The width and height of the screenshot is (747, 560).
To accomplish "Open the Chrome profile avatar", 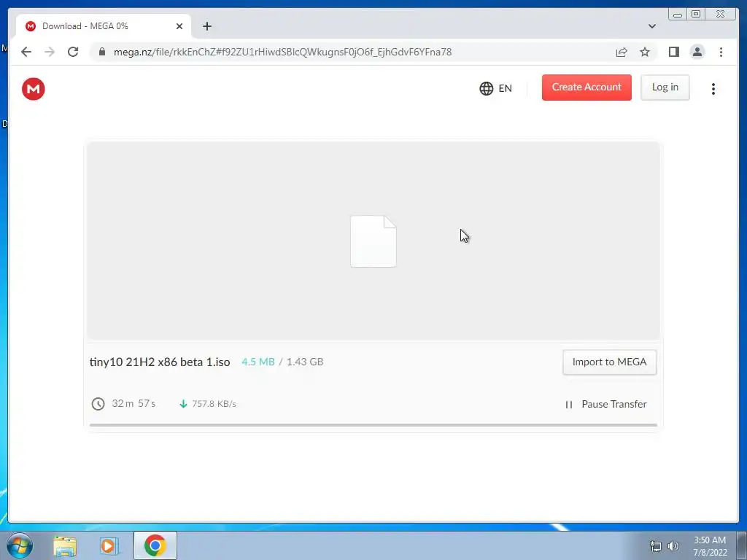I will [x=697, y=52].
